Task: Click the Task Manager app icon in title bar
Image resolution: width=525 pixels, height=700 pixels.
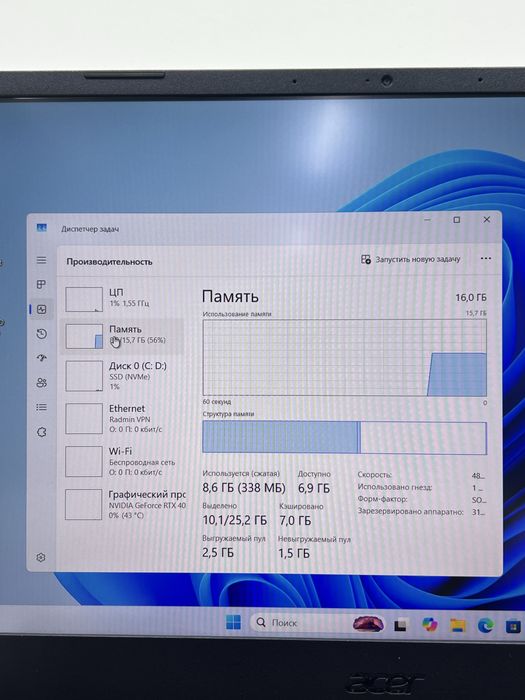Action: coord(42,228)
